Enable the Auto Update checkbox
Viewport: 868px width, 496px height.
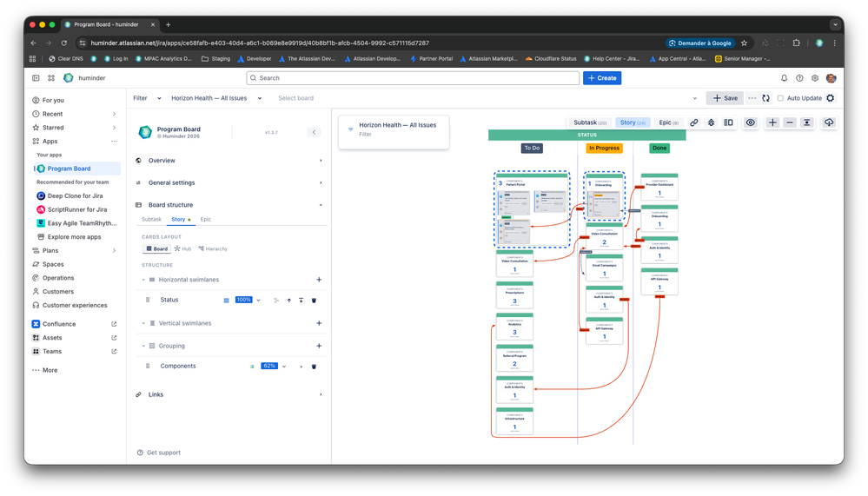tap(780, 98)
